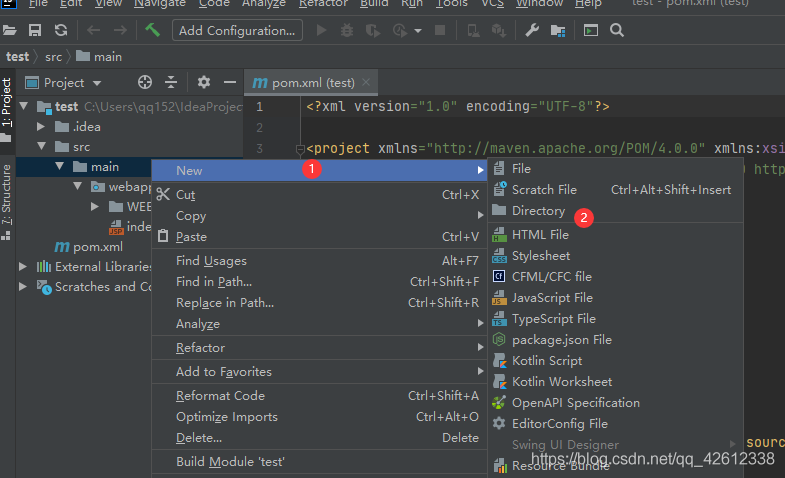
Task: Create a new Kotlin Worksheet
Action: pyautogui.click(x=615, y=382)
